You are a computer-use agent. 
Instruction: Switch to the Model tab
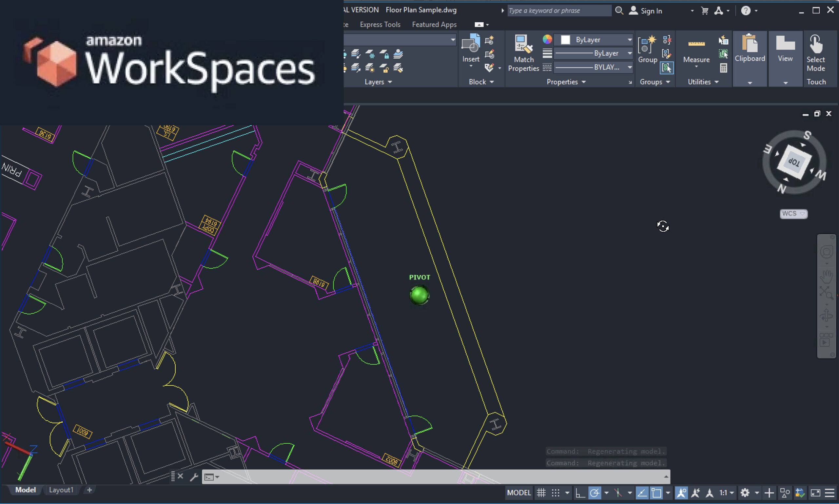click(x=26, y=490)
